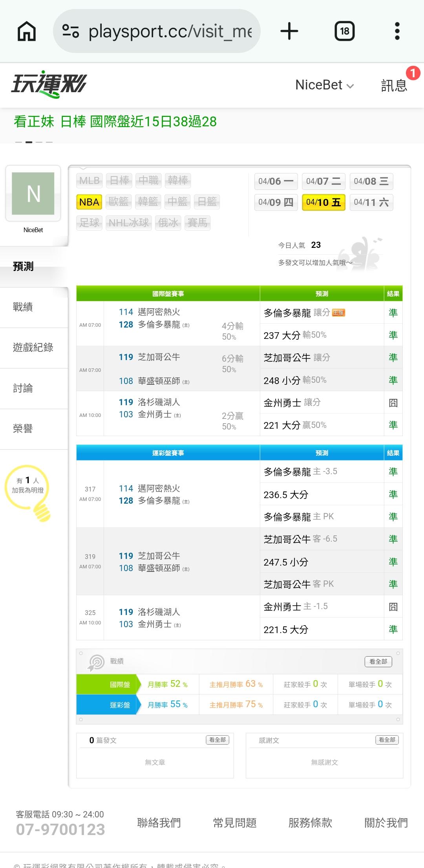The image size is (424, 868).
Task: Tap the green 看正妹 日棒 banner headline
Action: pos(115,122)
